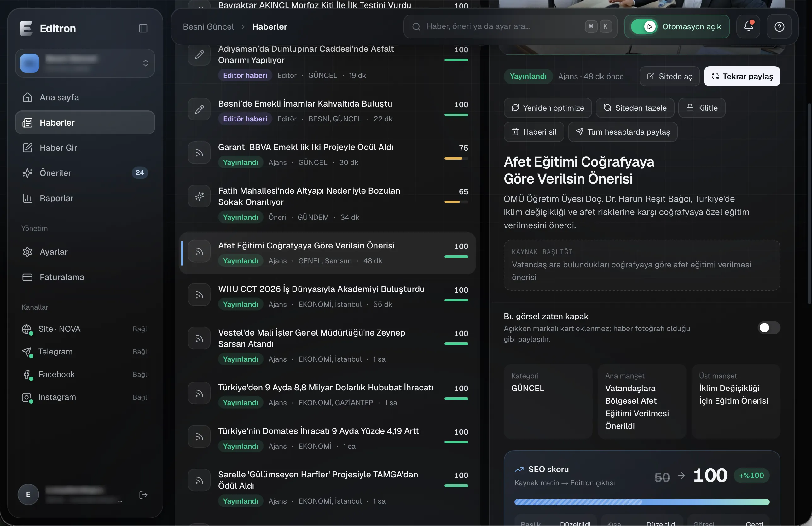Viewport: 812px width, 526px height.
Task: Open the Instagram channel
Action: click(85, 397)
